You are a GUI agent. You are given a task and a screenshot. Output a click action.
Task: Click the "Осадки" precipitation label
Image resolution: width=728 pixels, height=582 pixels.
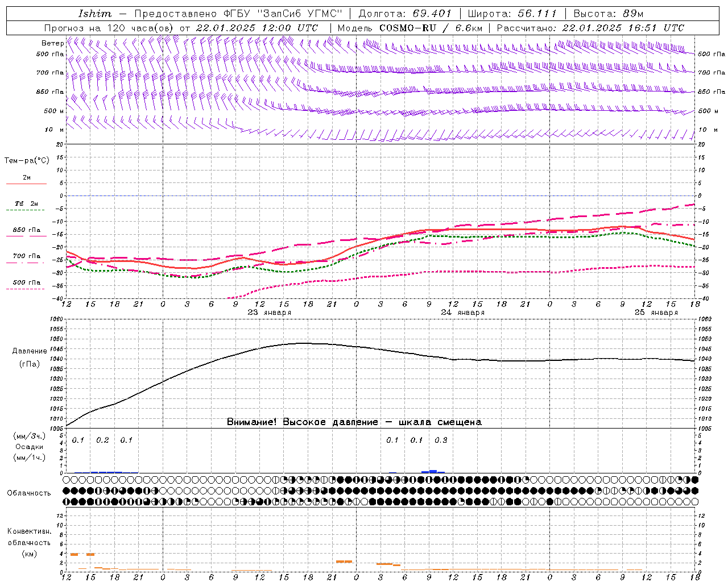[30, 447]
